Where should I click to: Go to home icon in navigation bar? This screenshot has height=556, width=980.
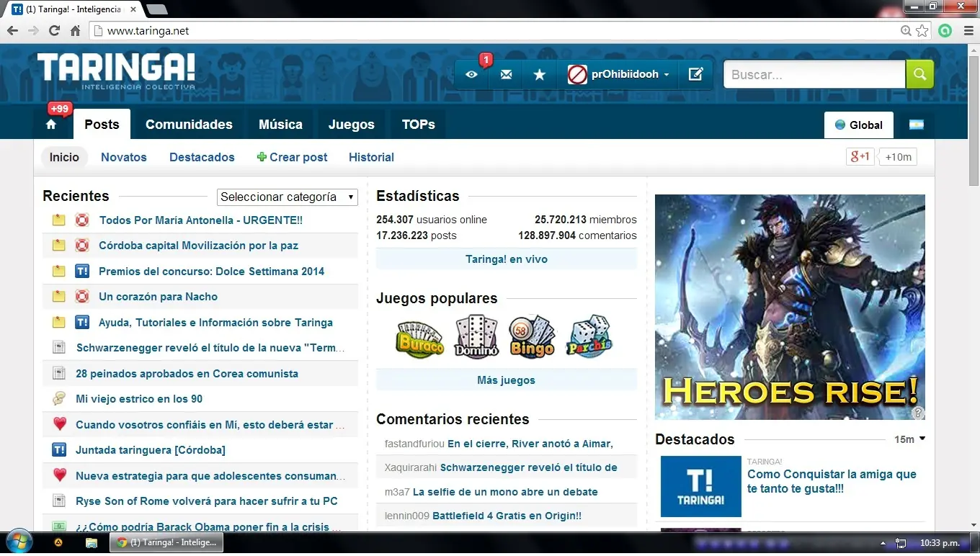[51, 125]
